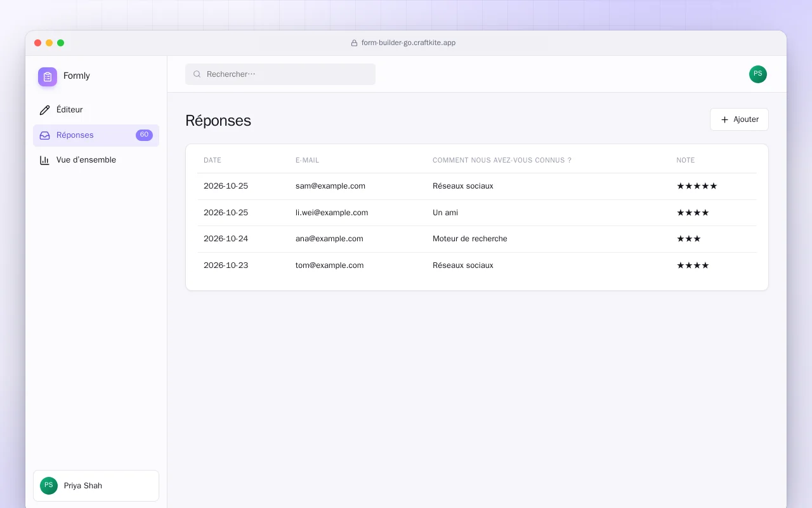This screenshot has width=812, height=508.
Task: Click the plus icon in the Ajouter button
Action: tap(724, 119)
